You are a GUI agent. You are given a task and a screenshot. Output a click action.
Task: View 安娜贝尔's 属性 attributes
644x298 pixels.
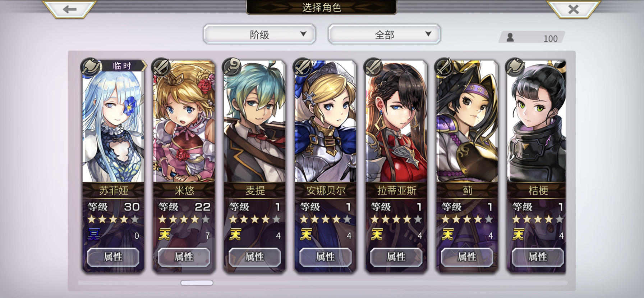(325, 257)
